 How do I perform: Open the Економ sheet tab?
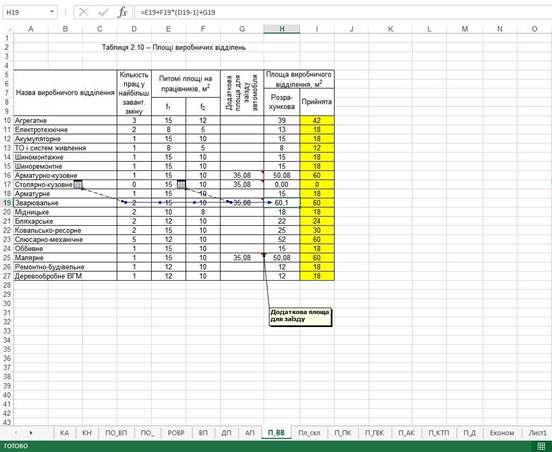(x=502, y=433)
